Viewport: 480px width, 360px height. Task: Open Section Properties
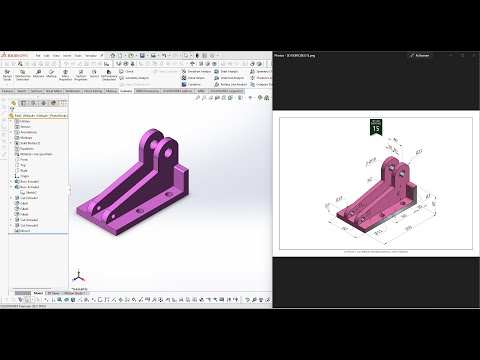coord(81,75)
